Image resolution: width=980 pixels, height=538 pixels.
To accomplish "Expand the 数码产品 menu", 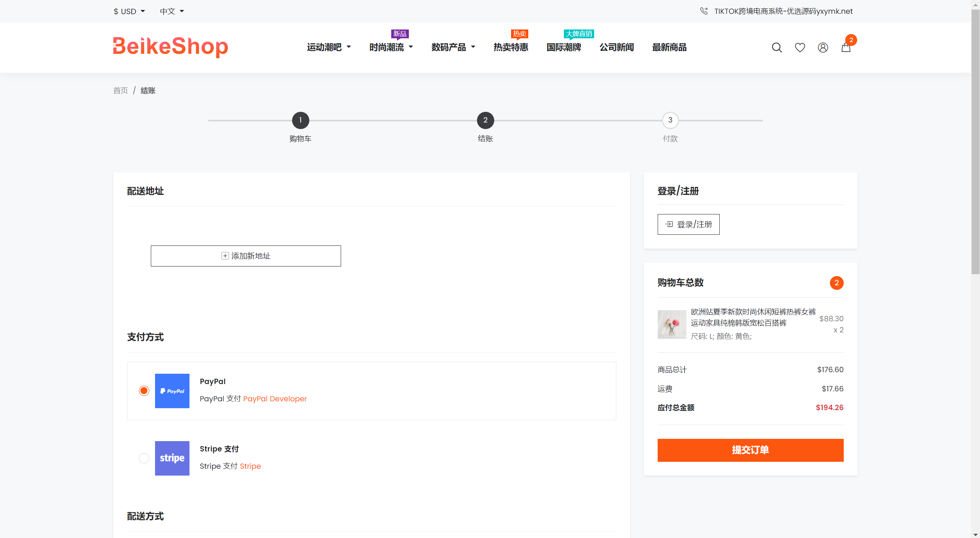I will 453,47.
